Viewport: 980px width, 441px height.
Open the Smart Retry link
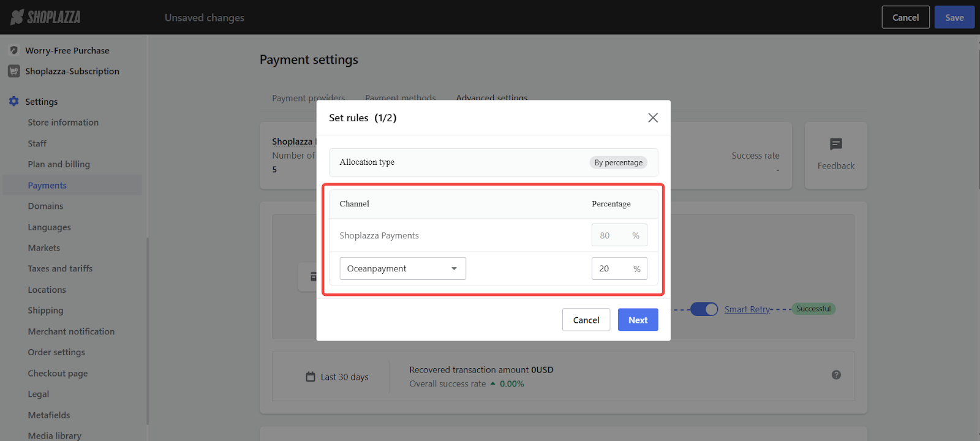pos(747,309)
